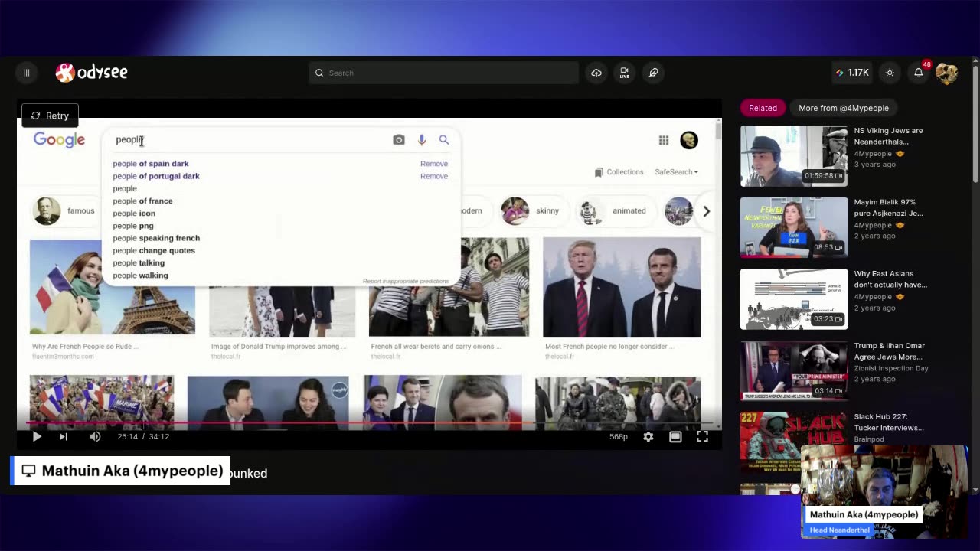Image resolution: width=980 pixels, height=551 pixels.
Task: Focus the Odysee search field
Action: coord(443,73)
